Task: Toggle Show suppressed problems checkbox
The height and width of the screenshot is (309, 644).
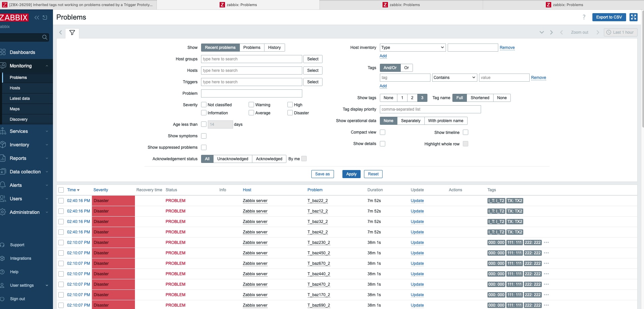Action: point(204,147)
